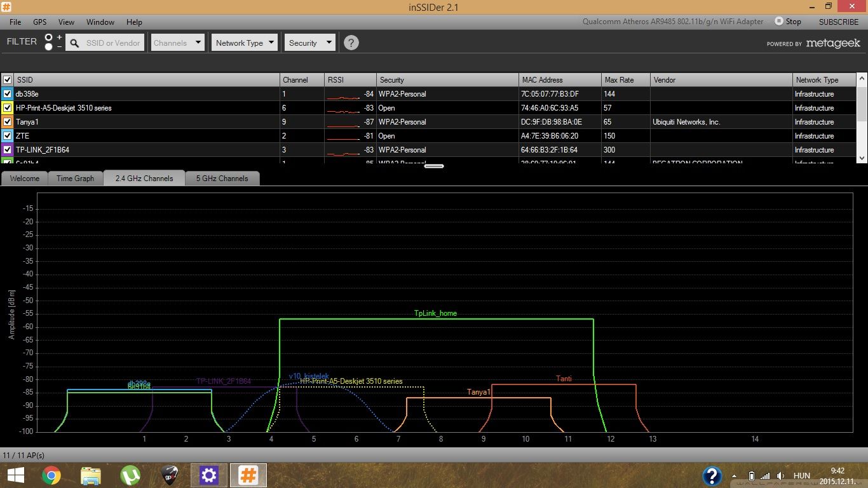Open the Channels filter dropdown
The height and width of the screenshot is (488, 868).
[x=177, y=43]
